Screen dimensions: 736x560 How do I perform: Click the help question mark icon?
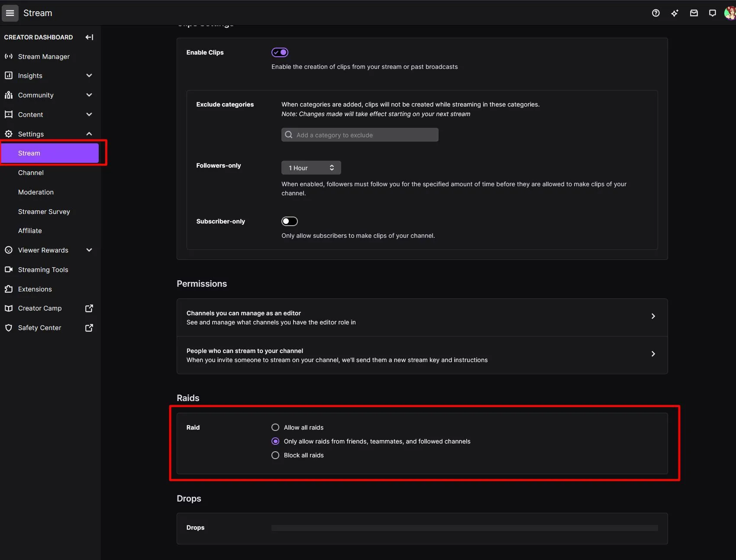pos(655,13)
